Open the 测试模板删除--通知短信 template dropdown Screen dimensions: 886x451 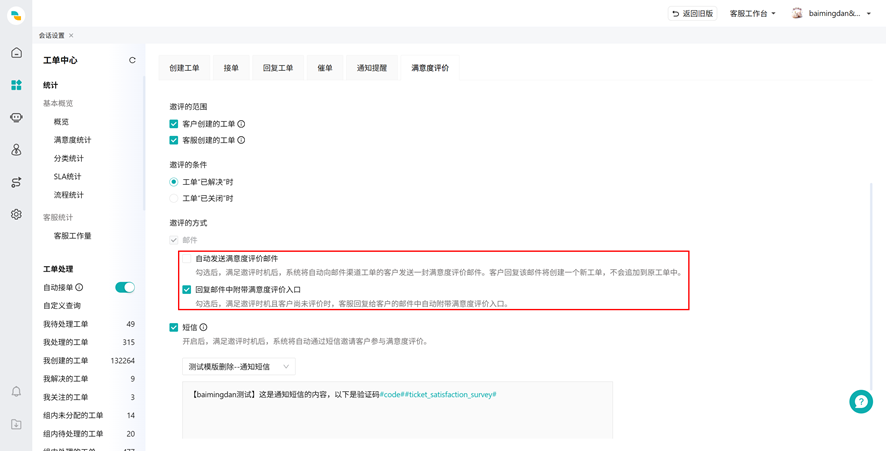[x=238, y=366]
